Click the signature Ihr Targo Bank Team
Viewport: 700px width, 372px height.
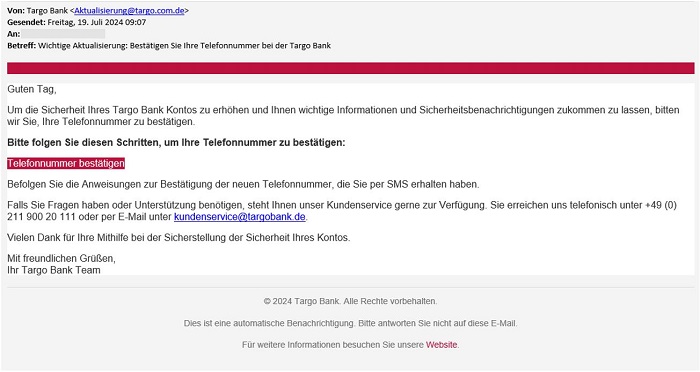(x=54, y=270)
